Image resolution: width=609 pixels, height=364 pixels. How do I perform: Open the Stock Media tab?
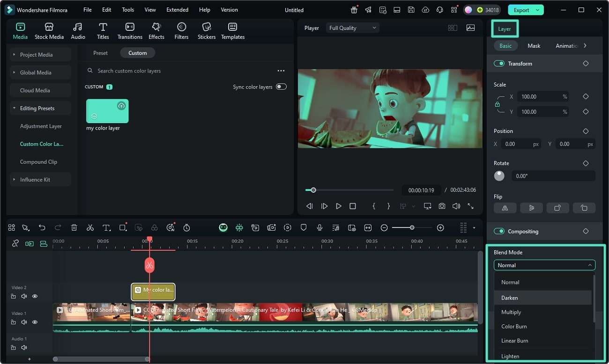[49, 31]
